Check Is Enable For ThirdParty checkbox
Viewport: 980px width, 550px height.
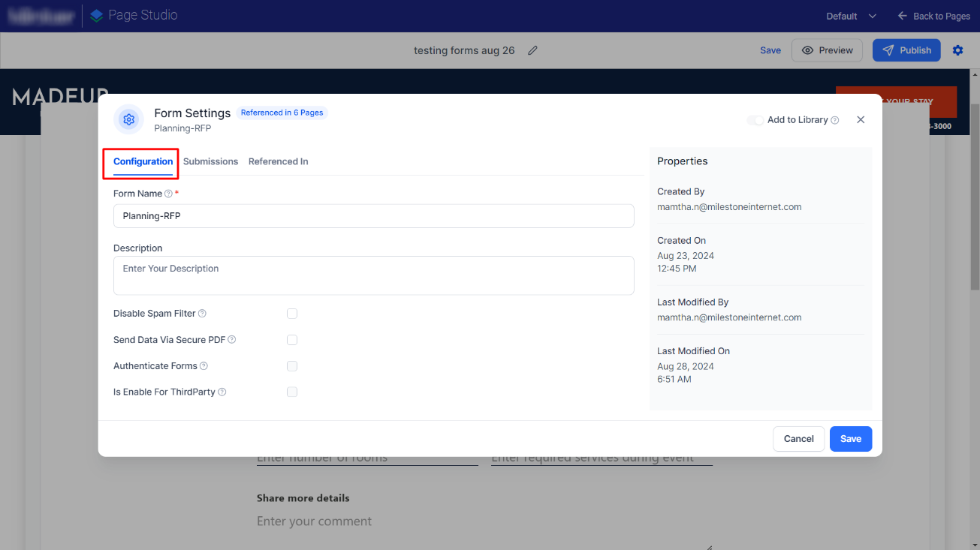pos(292,392)
